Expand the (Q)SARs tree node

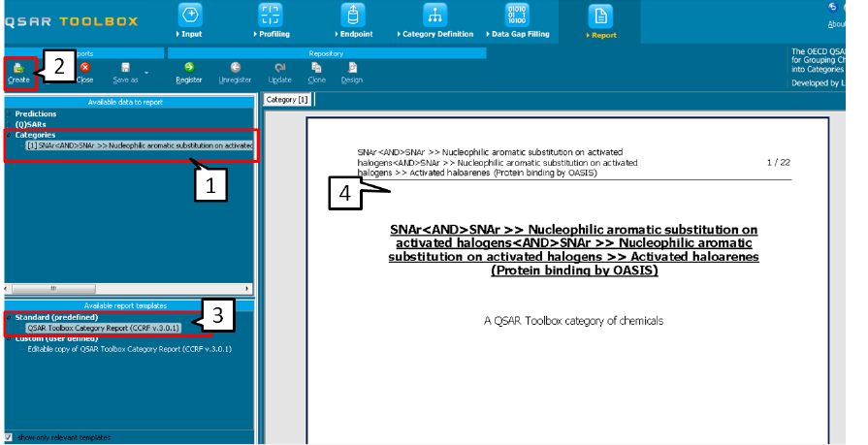[9, 124]
